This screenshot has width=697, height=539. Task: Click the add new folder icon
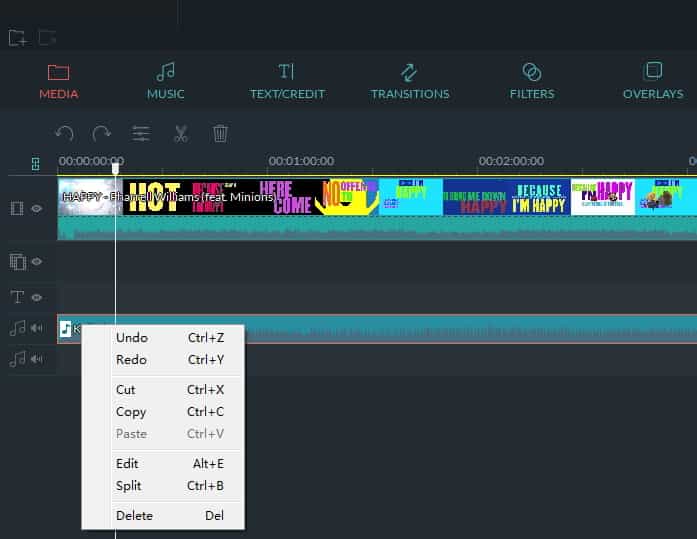pyautogui.click(x=18, y=38)
